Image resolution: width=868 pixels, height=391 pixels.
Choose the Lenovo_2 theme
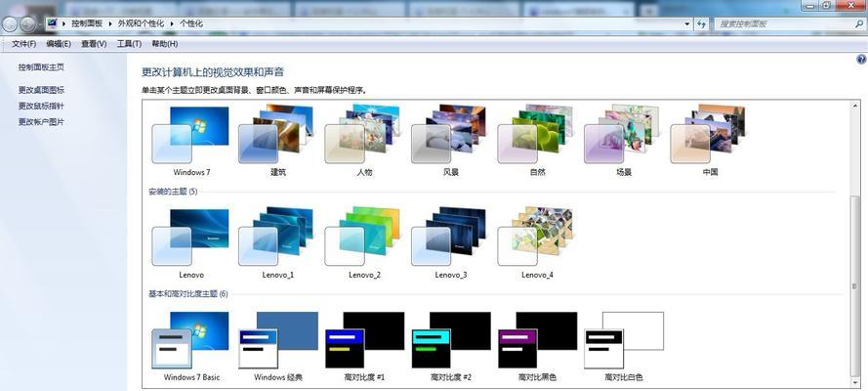pos(363,243)
